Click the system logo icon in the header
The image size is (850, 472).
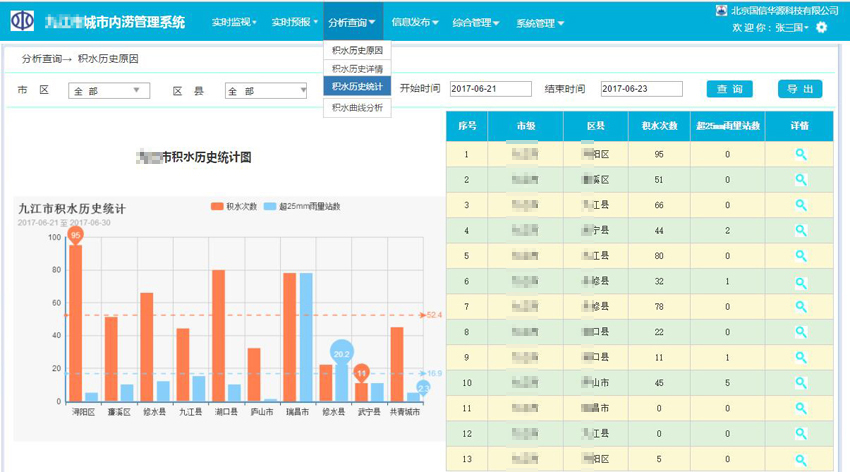coord(21,21)
